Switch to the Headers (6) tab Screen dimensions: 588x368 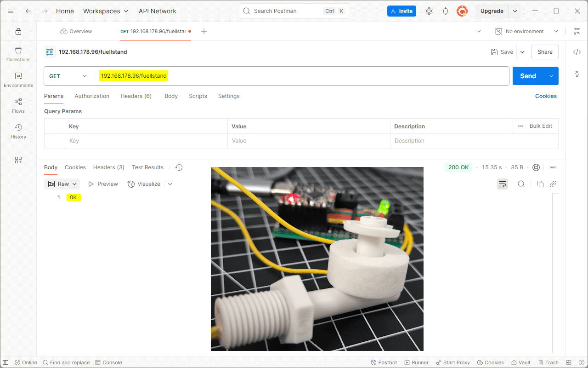click(x=136, y=96)
